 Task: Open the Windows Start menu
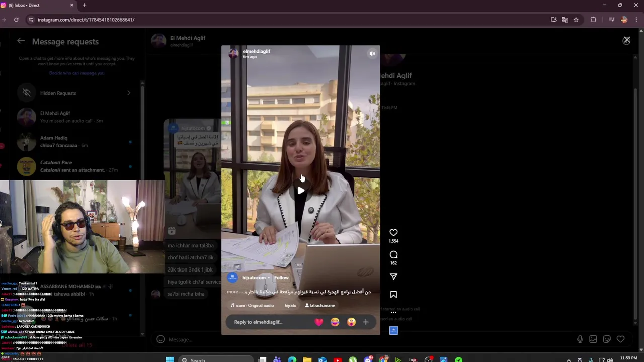click(170, 359)
